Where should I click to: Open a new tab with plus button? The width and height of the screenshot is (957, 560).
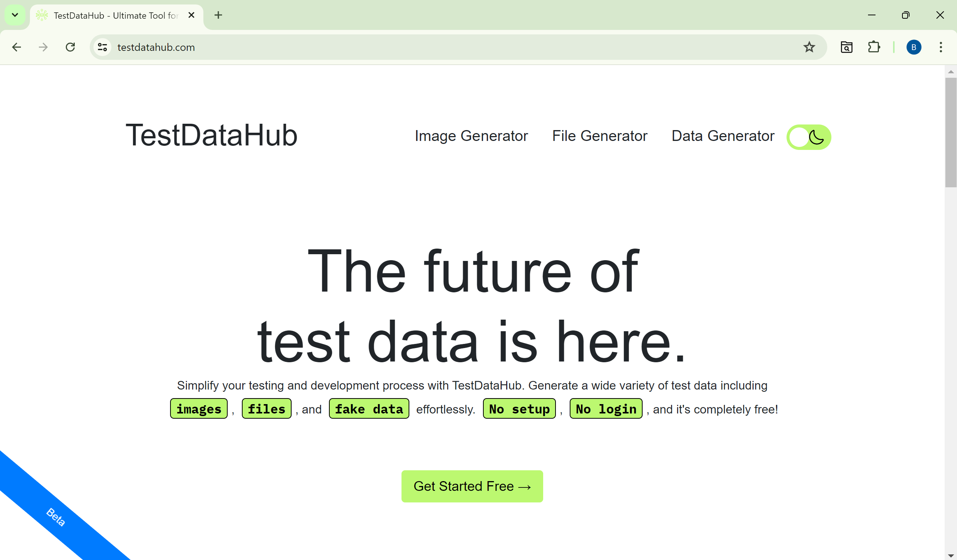point(218,15)
